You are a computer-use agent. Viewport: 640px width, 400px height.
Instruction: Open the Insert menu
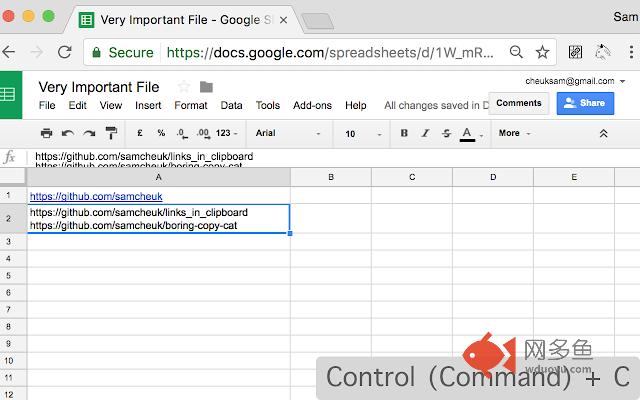point(148,105)
